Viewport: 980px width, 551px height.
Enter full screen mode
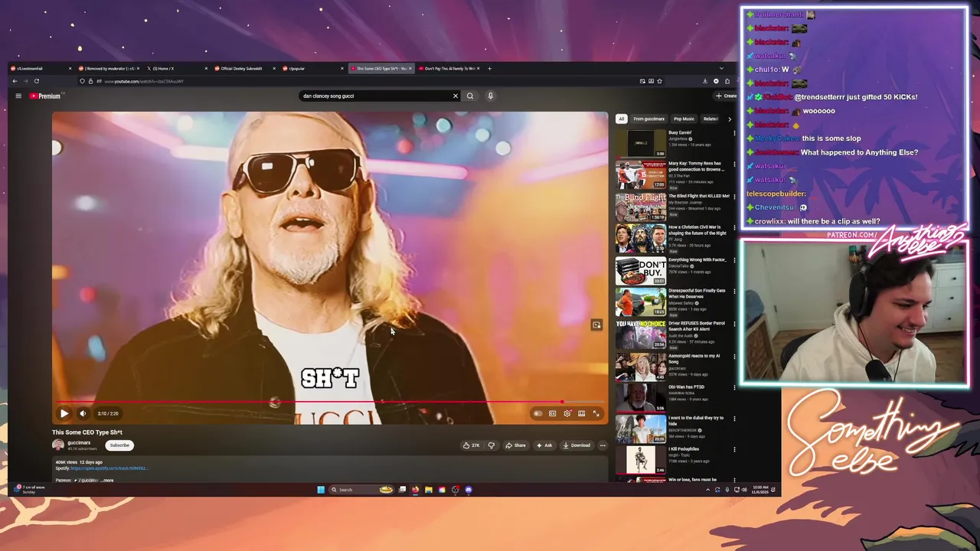pos(596,413)
